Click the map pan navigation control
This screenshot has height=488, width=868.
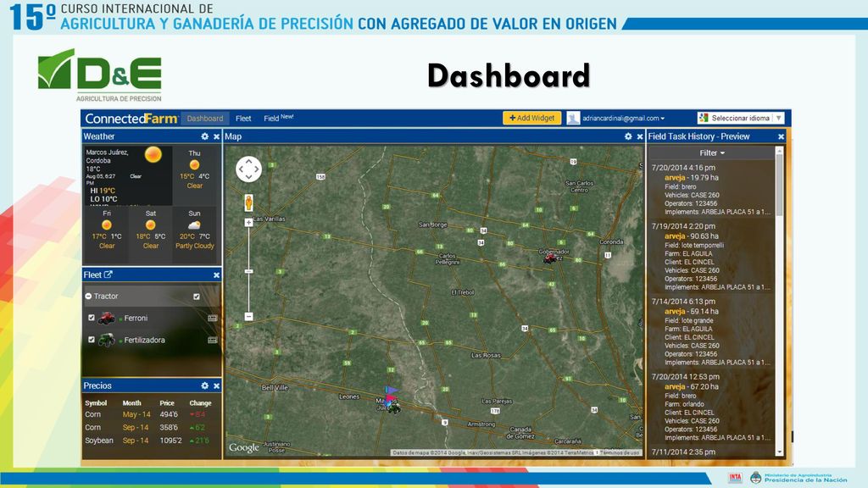248,169
